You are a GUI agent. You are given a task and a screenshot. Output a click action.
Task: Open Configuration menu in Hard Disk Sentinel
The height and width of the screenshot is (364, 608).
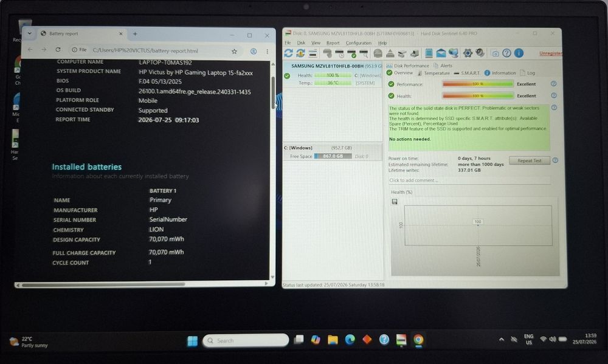(x=358, y=43)
